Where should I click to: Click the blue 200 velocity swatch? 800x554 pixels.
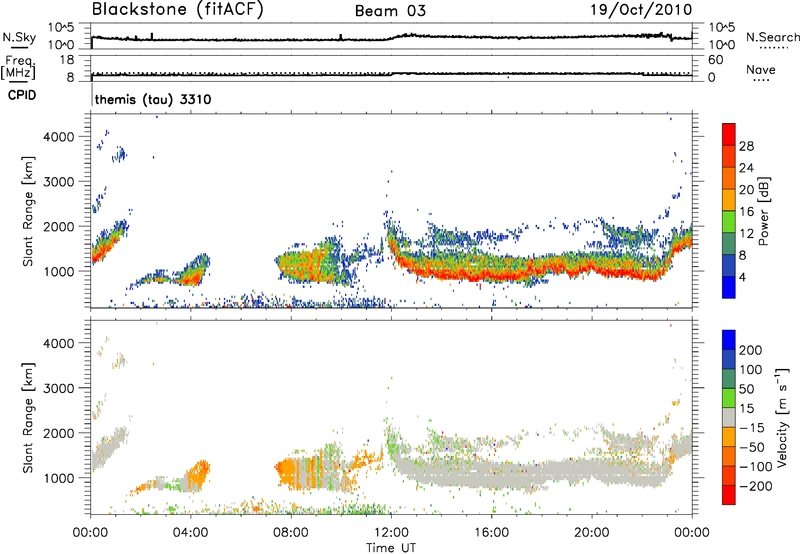click(x=729, y=340)
